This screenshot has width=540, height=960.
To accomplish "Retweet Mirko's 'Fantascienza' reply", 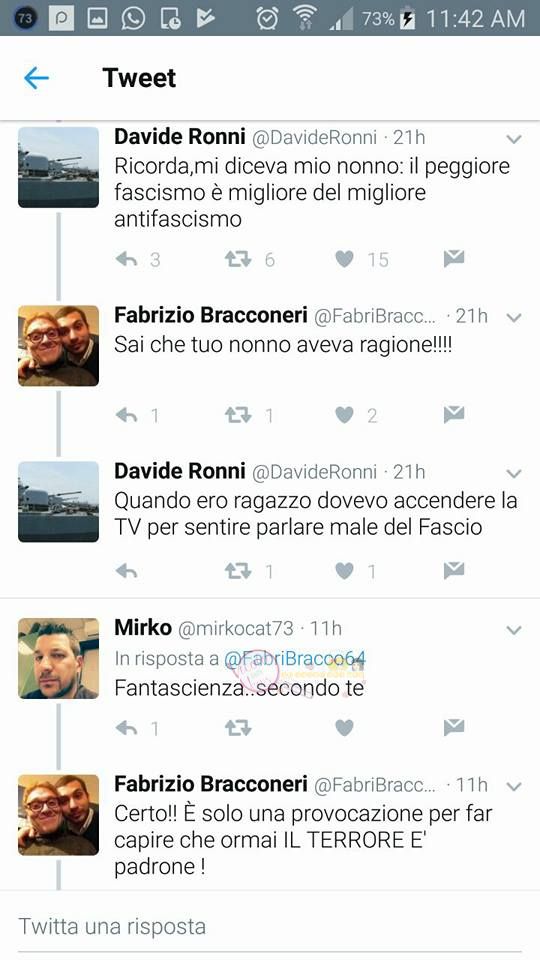I will click(x=238, y=727).
